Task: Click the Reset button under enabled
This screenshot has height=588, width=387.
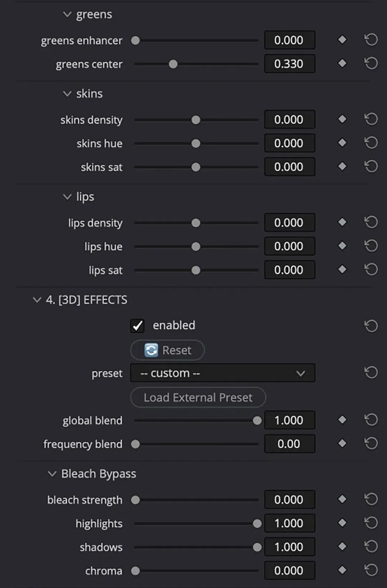Action: 167,350
